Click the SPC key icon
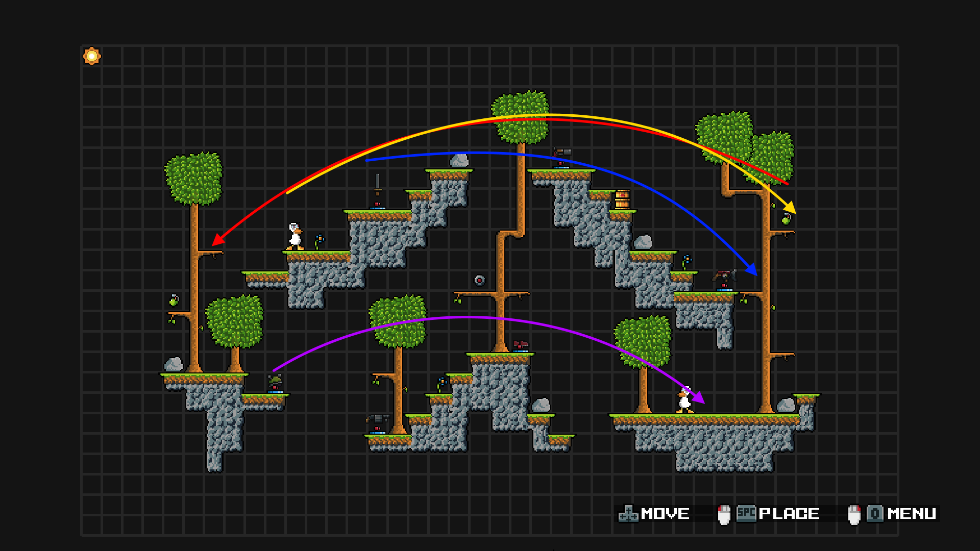This screenshot has height=551, width=980. [746, 513]
